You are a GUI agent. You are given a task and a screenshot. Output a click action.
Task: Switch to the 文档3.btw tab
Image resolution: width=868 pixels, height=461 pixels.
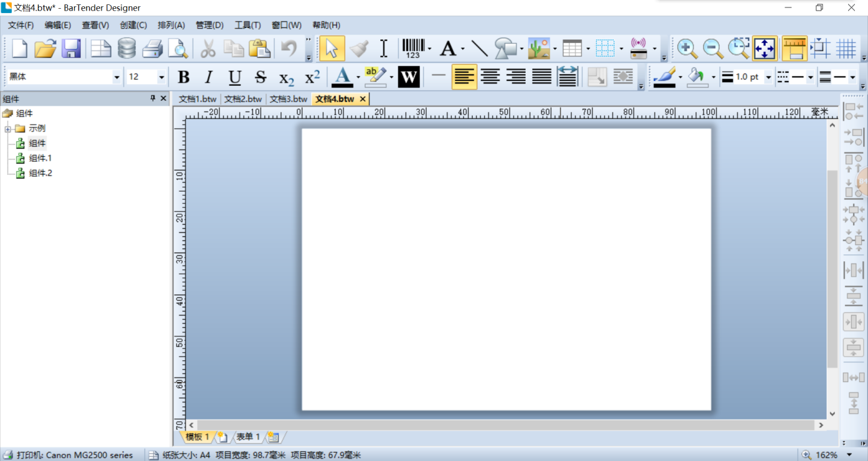tap(288, 99)
